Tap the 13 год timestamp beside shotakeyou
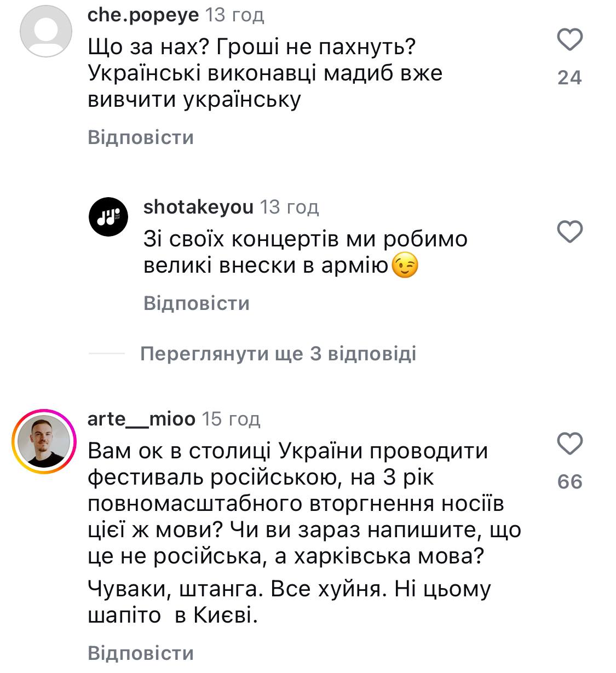The height and width of the screenshot is (673, 616). (x=289, y=207)
